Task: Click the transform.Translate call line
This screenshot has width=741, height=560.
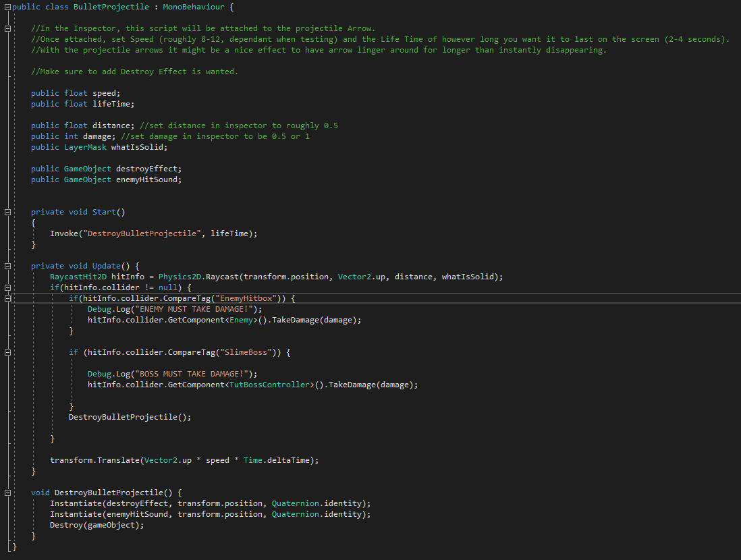Action: point(184,460)
